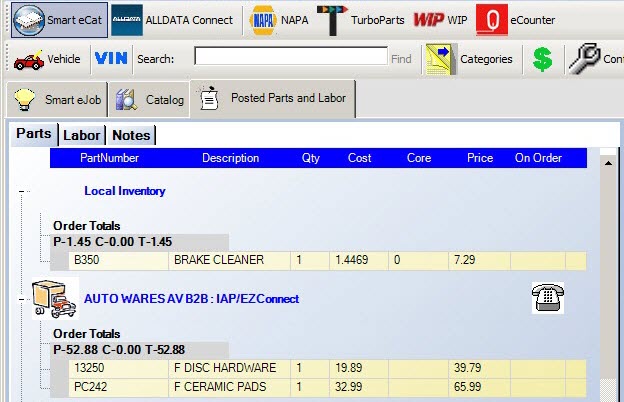Open the Categories list
The image size is (624, 402).
(470, 59)
